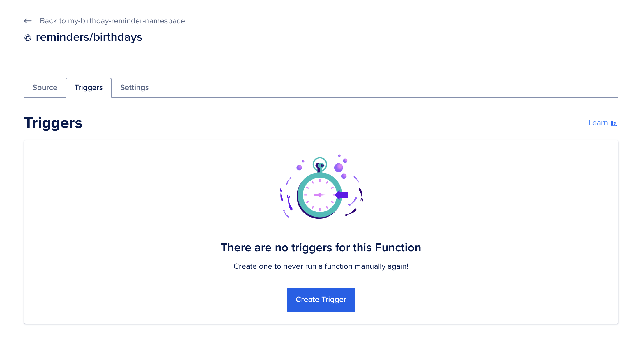Click the stopwatch hand center pivot
The height and width of the screenshot is (350, 644).
[320, 195]
